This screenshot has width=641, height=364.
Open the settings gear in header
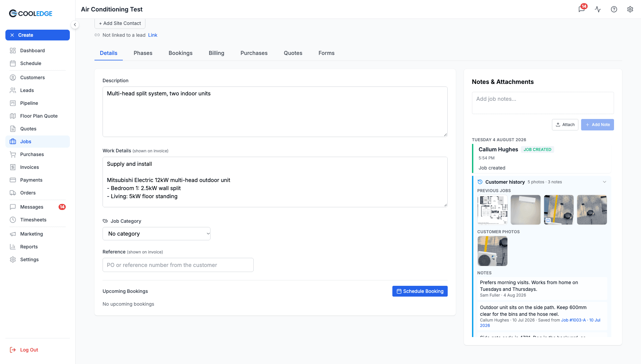(630, 9)
